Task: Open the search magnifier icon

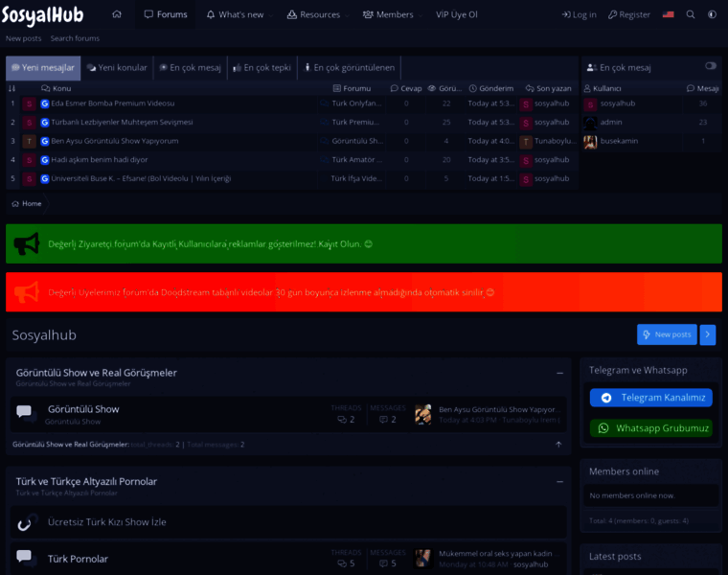Action: (x=691, y=14)
